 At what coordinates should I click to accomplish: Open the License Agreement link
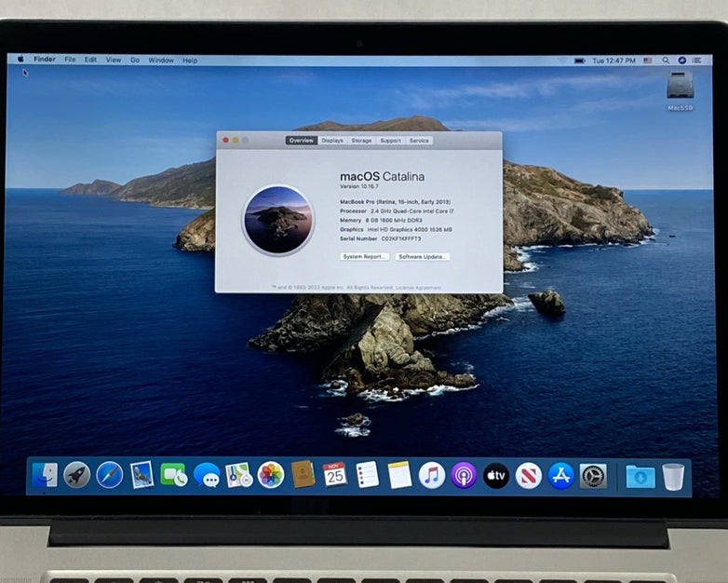coord(418,288)
